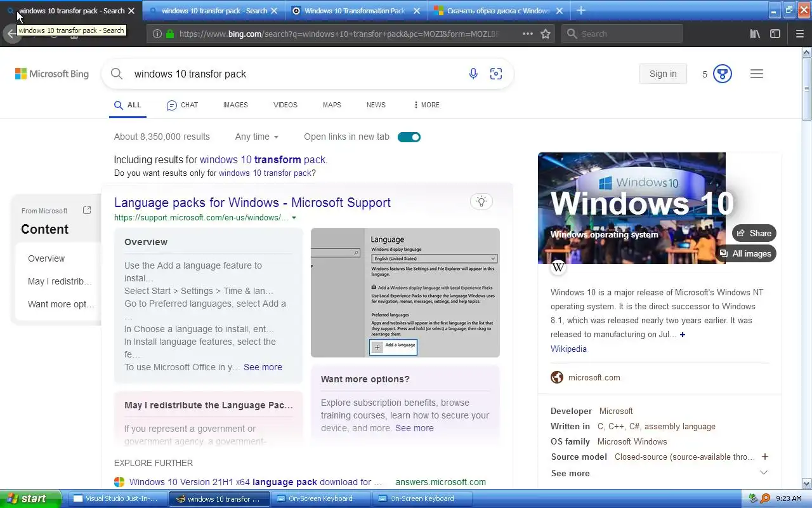This screenshot has height=508, width=812.
Task: Show site information circle icon
Action: [x=157, y=34]
